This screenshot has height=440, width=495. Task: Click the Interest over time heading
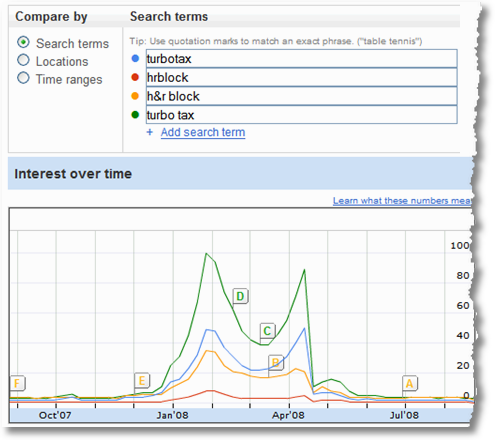pyautogui.click(x=73, y=174)
